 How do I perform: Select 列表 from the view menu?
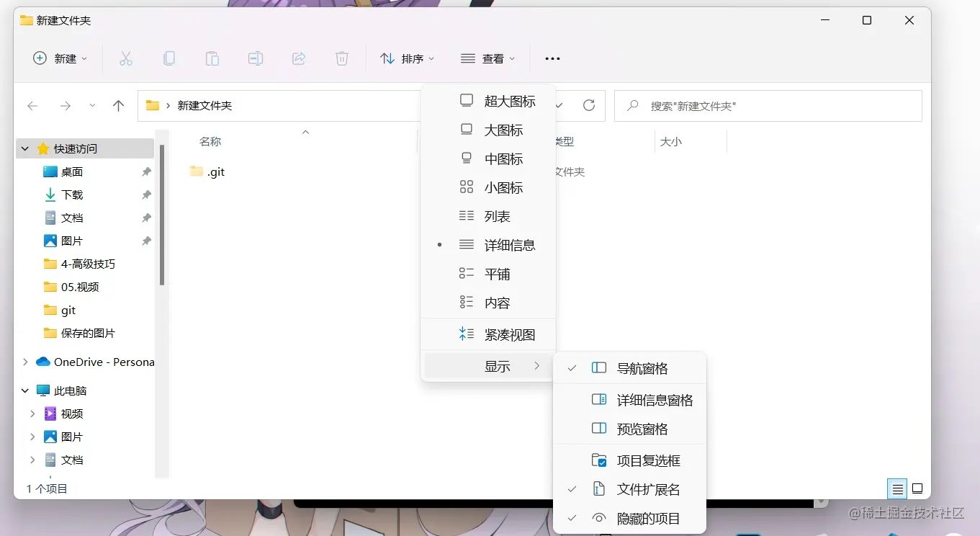point(499,216)
